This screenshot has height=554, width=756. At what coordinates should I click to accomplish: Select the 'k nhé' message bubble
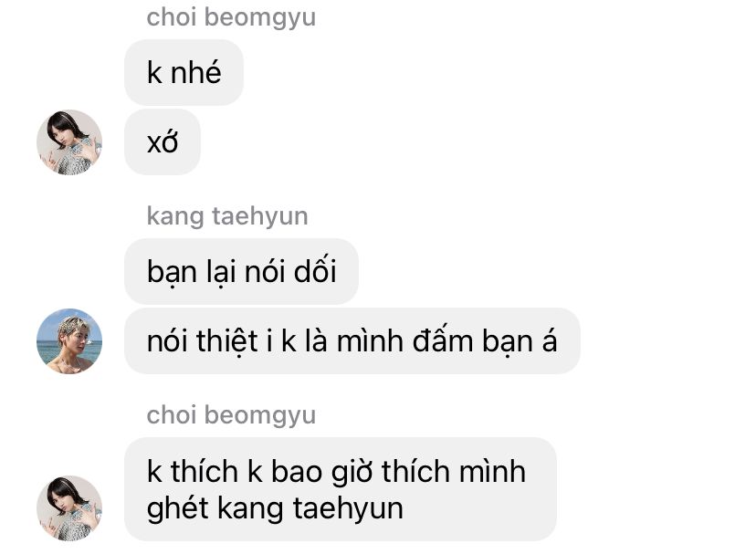click(x=184, y=72)
